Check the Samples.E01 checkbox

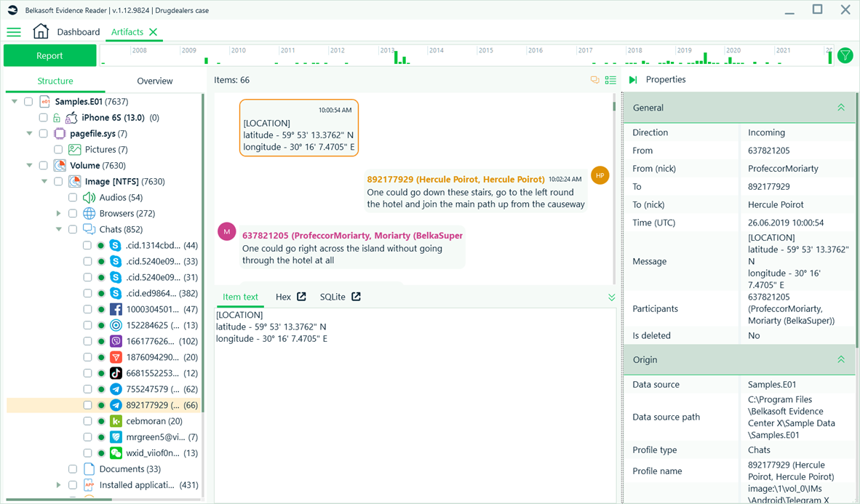[x=28, y=102]
